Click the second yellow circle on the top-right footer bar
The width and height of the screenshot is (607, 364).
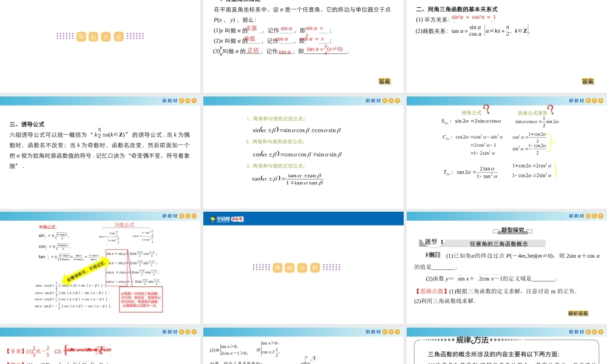pyautogui.click(x=594, y=101)
